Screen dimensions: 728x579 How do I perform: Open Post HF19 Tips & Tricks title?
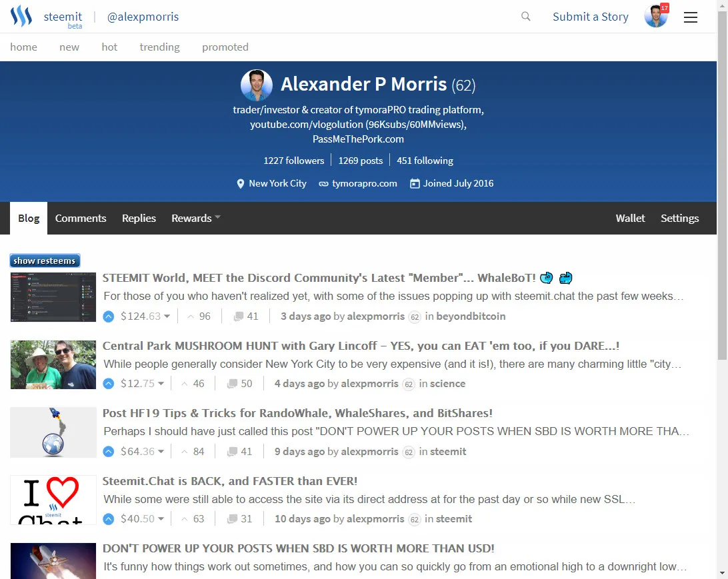(297, 413)
